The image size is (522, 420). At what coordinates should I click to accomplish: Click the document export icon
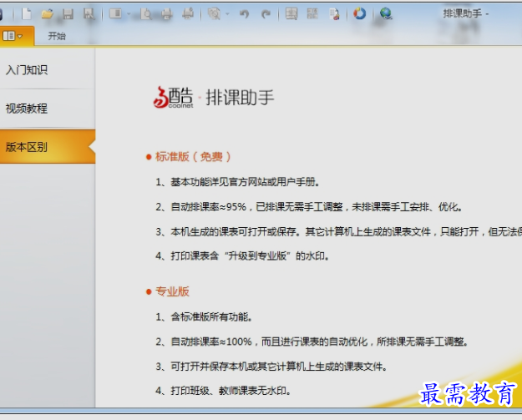pos(334,14)
